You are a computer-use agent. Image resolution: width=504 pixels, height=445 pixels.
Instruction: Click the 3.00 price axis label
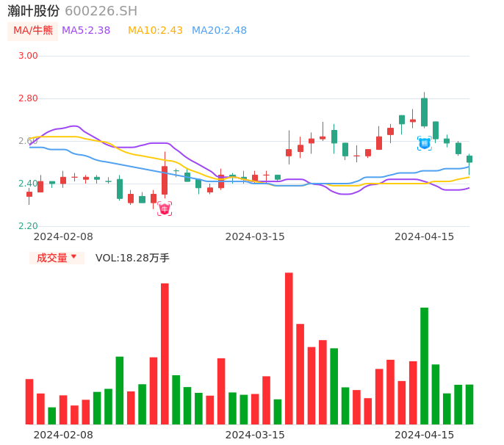[x=28, y=56]
